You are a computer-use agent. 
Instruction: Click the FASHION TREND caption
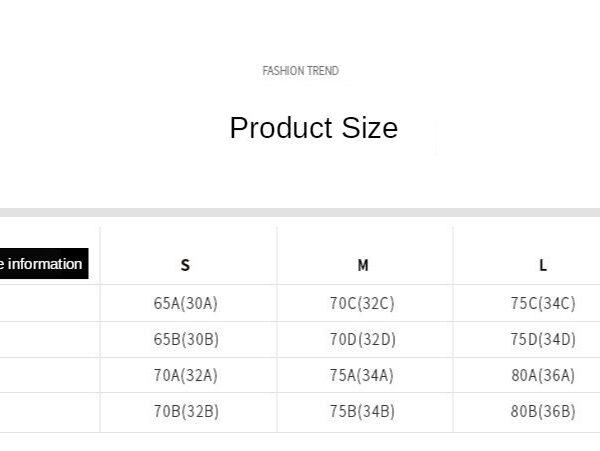point(300,71)
